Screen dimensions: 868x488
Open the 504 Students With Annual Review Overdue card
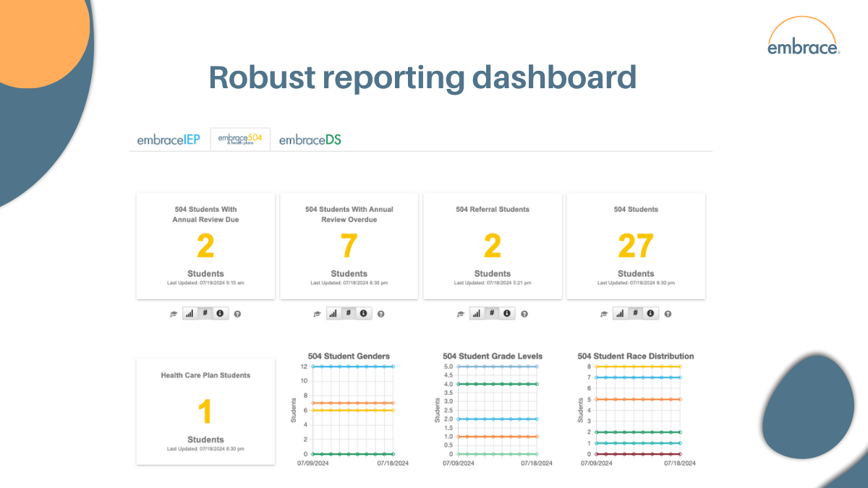click(x=349, y=246)
